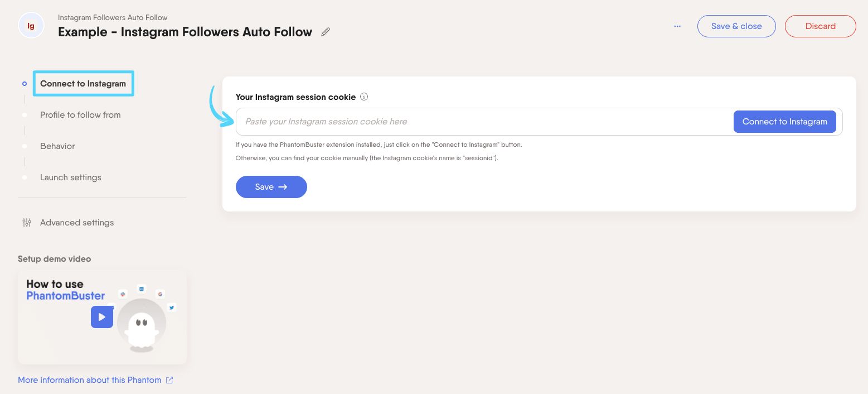Go to the Behavior step
Image resolution: width=868 pixels, height=394 pixels.
tap(57, 146)
